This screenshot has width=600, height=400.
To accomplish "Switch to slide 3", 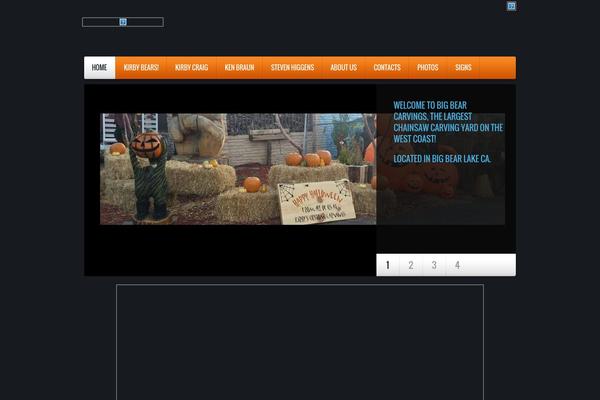I will [x=434, y=265].
